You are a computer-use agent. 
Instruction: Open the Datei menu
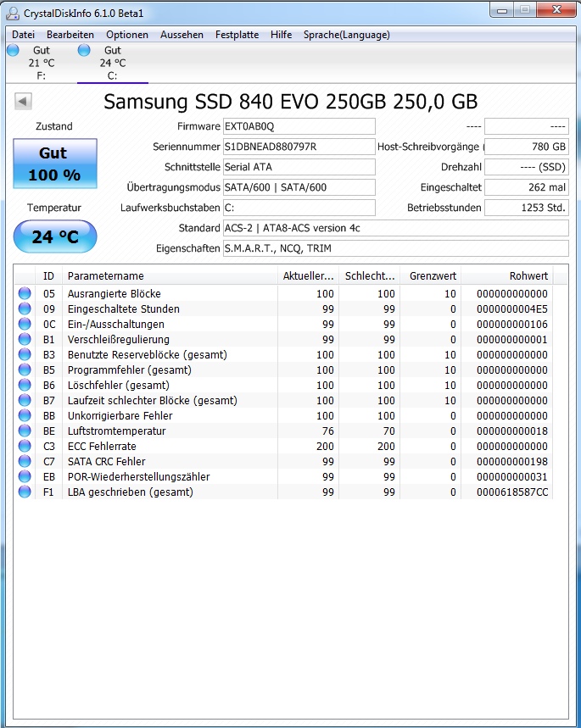23,35
